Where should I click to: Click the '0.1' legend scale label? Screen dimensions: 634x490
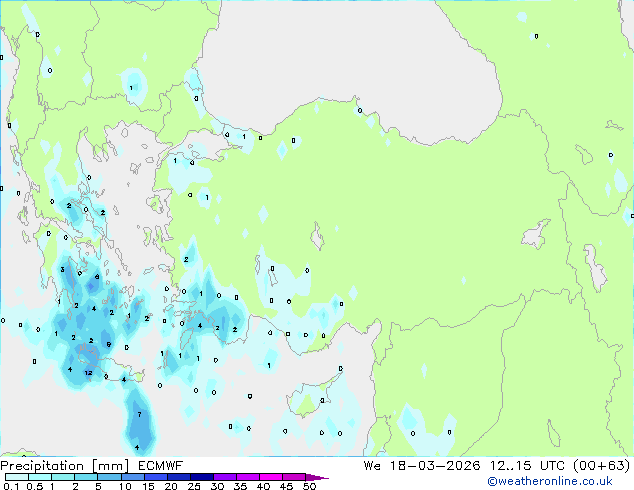tap(11, 486)
